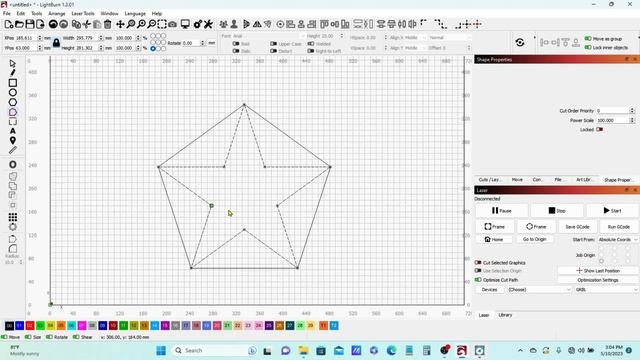Viewport: 640px width, 360px height.
Task: Enable Cut Selected Graphics switch
Action: [478, 262]
